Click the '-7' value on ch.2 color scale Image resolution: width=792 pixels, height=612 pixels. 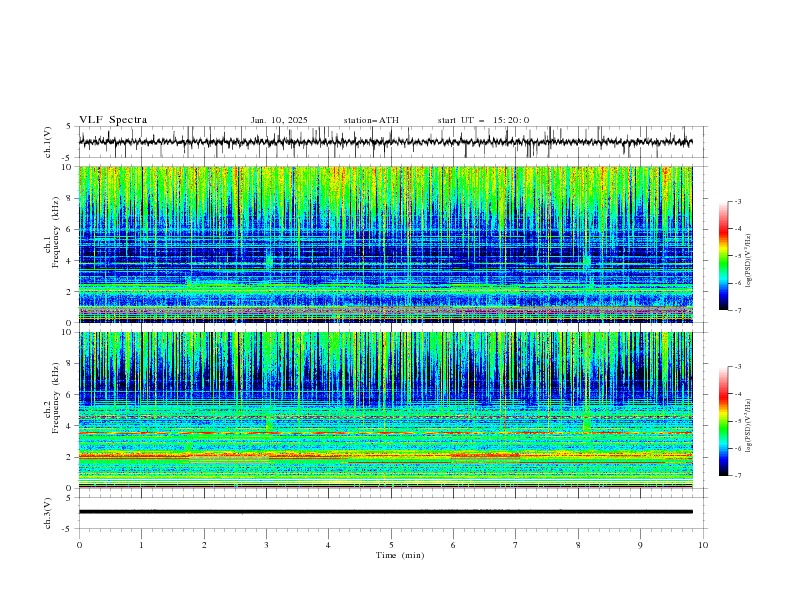pos(737,475)
